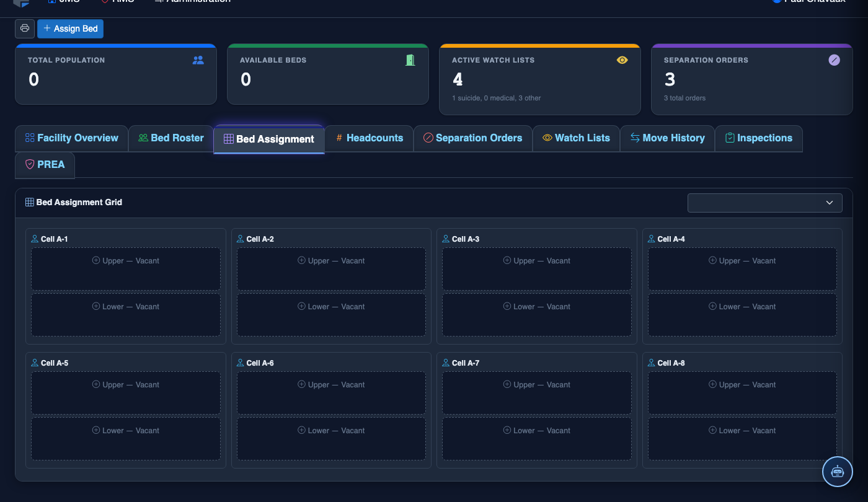Click Lower vacant bed in Cell A-7
This screenshot has width=868, height=502.
click(x=537, y=439)
